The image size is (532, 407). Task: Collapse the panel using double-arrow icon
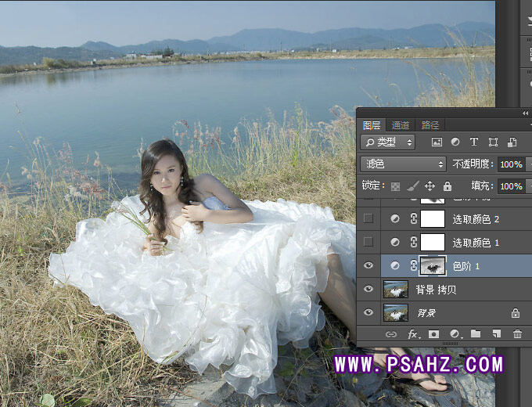pyautogui.click(x=525, y=113)
